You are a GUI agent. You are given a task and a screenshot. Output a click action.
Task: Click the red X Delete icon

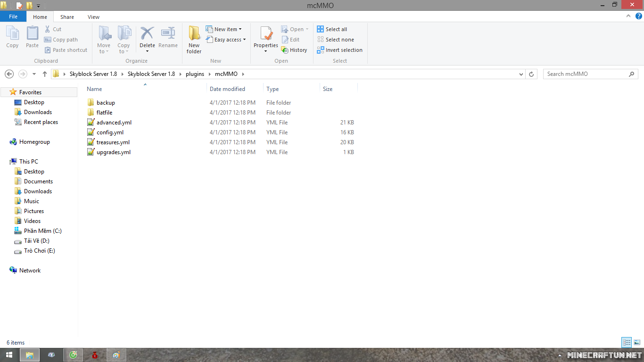pyautogui.click(x=147, y=34)
